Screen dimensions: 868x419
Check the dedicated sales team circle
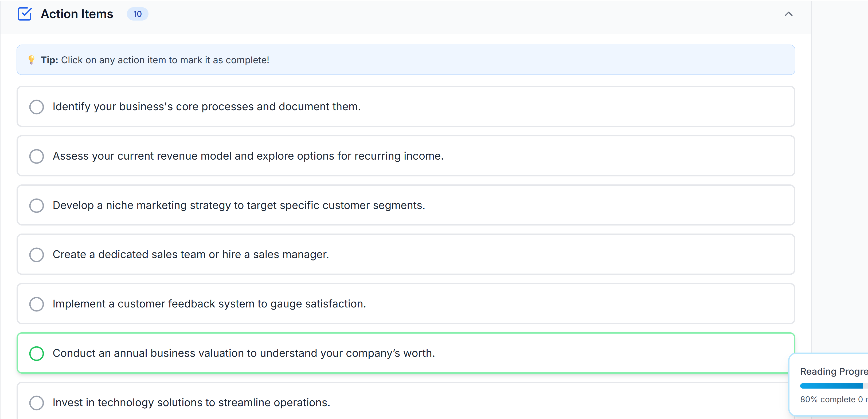tap(36, 255)
